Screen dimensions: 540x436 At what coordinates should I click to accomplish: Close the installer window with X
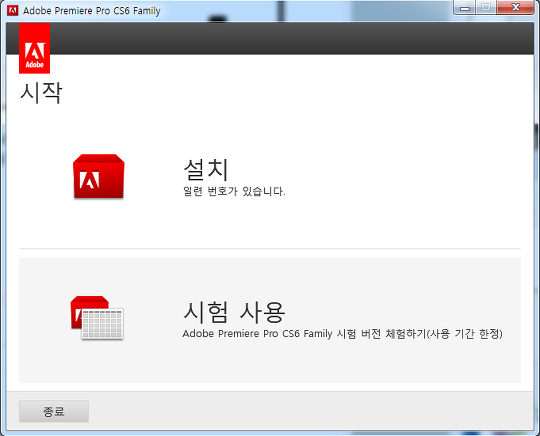pyautogui.click(x=515, y=8)
